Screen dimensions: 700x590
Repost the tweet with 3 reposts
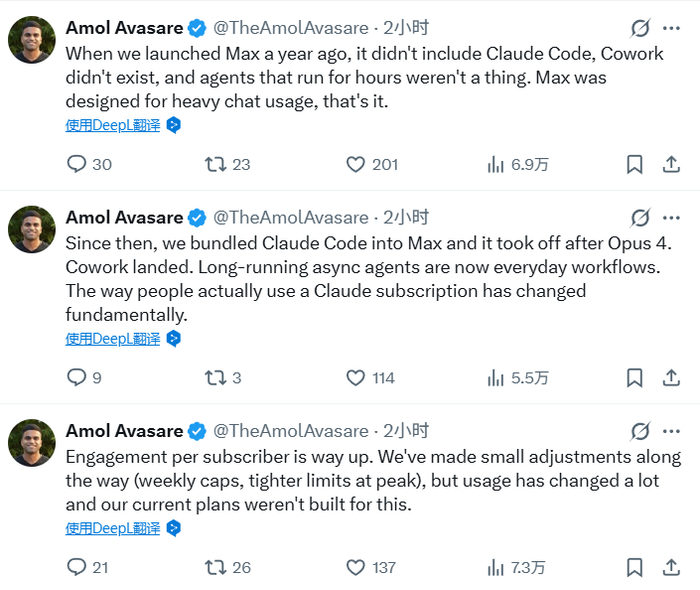(x=215, y=377)
